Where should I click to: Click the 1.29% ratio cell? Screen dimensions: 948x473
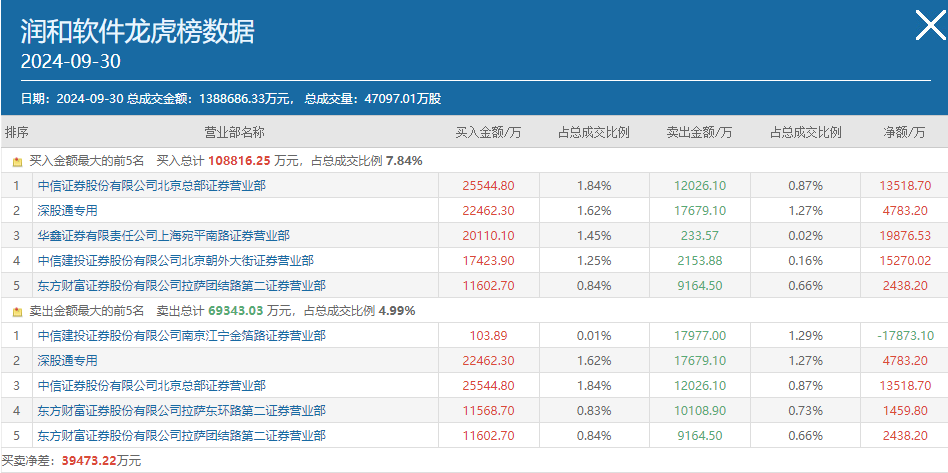coord(805,335)
